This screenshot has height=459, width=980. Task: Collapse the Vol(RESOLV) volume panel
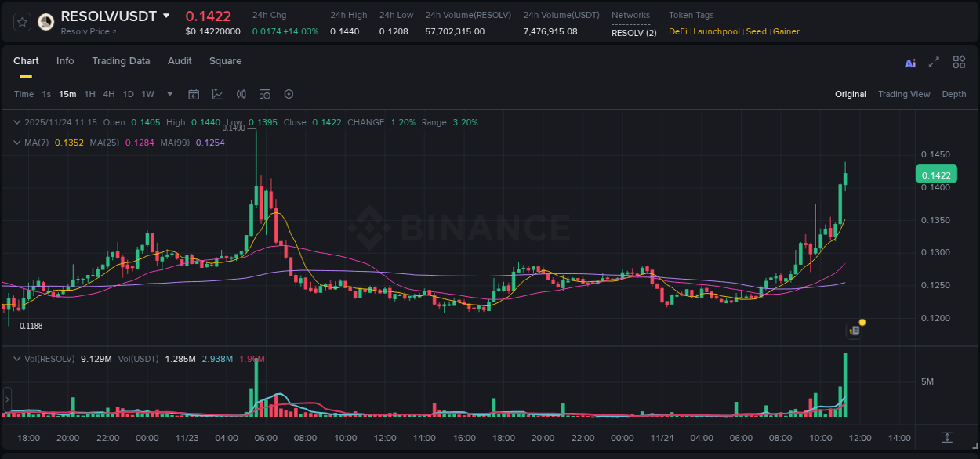pyautogui.click(x=16, y=358)
